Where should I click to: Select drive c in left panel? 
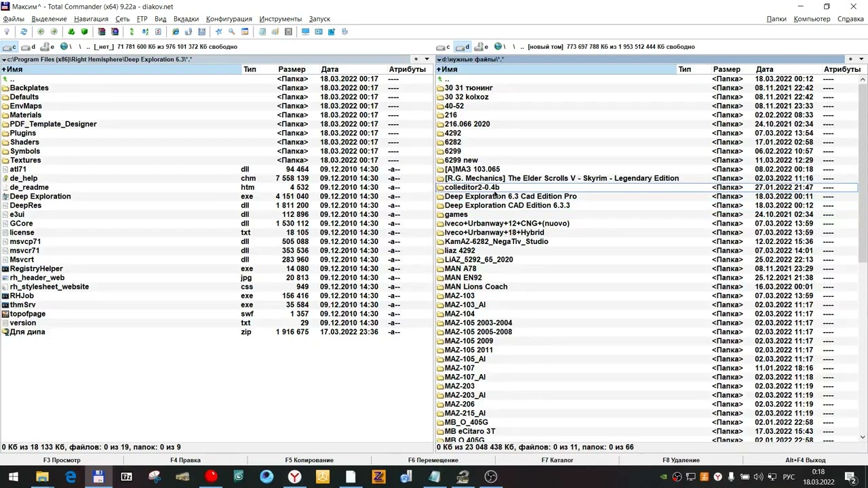[9, 47]
